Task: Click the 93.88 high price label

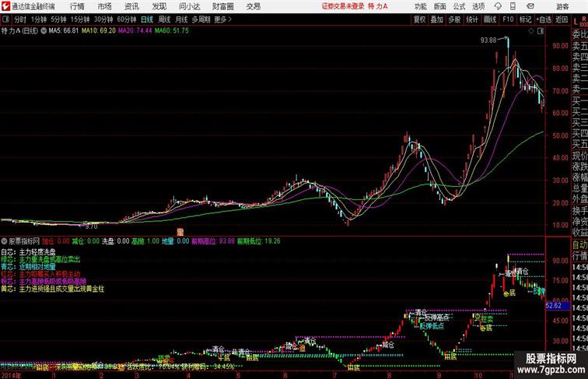Action: pyautogui.click(x=488, y=40)
